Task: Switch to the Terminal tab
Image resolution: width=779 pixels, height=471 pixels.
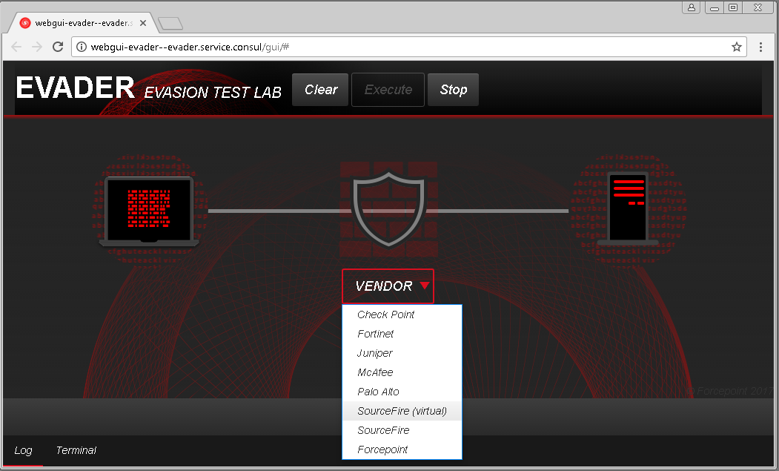Action: tap(76, 451)
